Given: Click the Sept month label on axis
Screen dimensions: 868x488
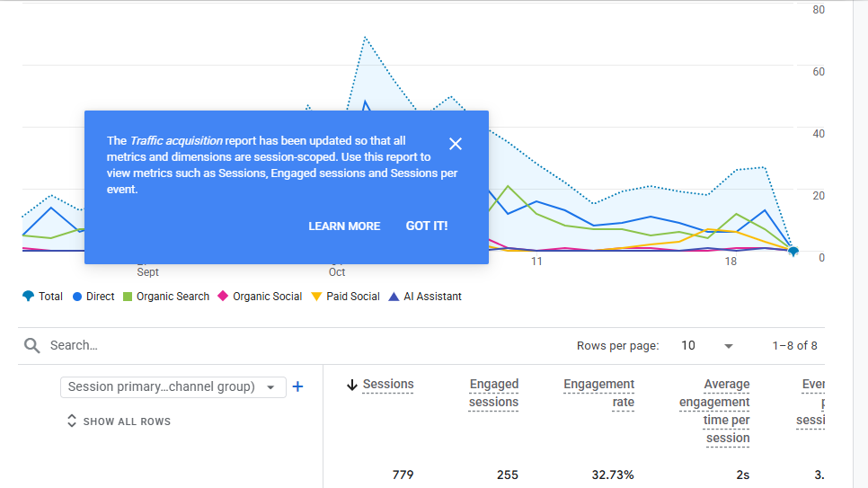Looking at the screenshot, I should click(x=147, y=272).
